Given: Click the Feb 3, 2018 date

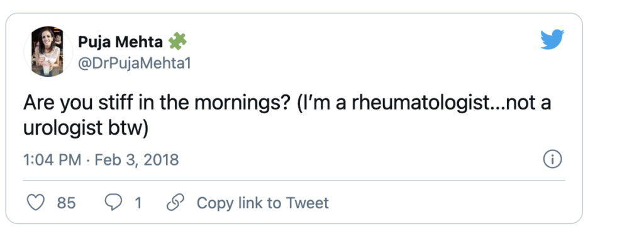Looking at the screenshot, I should point(136,160).
